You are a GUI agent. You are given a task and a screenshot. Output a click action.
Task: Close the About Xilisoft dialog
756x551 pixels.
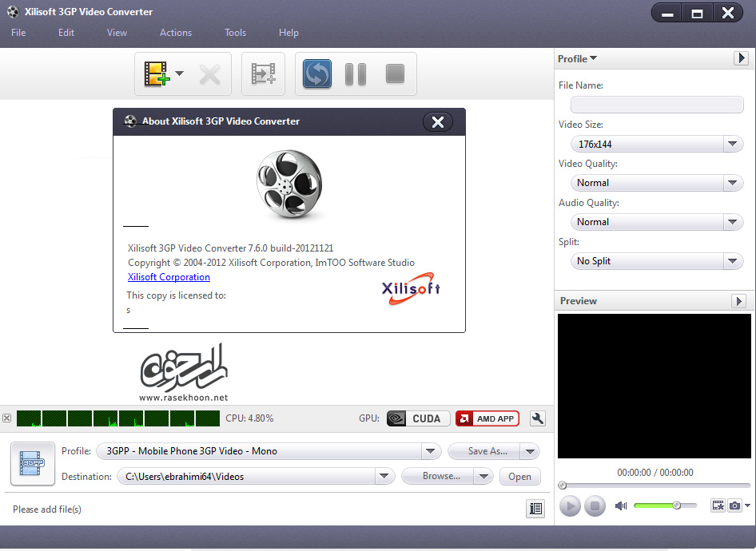point(438,122)
